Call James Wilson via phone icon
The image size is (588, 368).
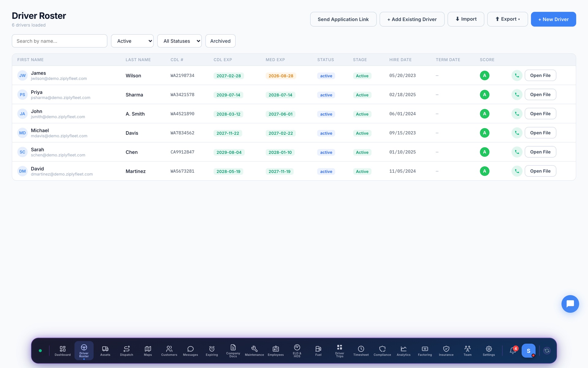(517, 75)
